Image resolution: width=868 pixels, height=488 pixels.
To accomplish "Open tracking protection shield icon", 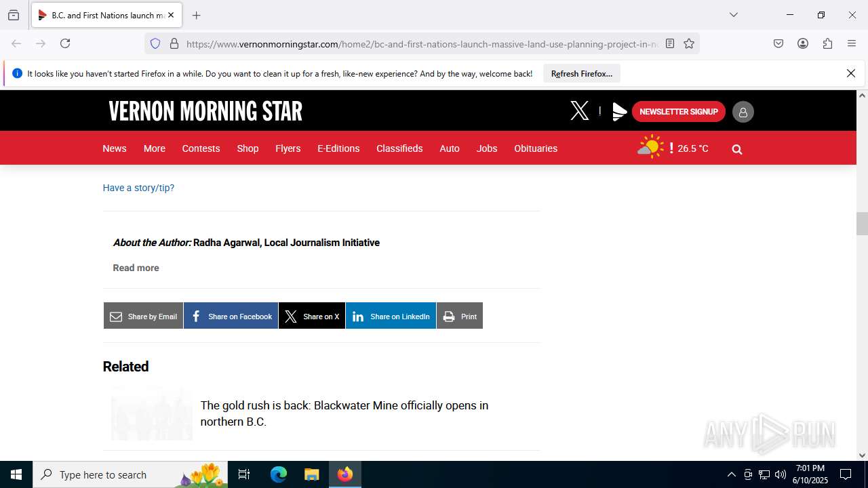I will (x=155, y=43).
